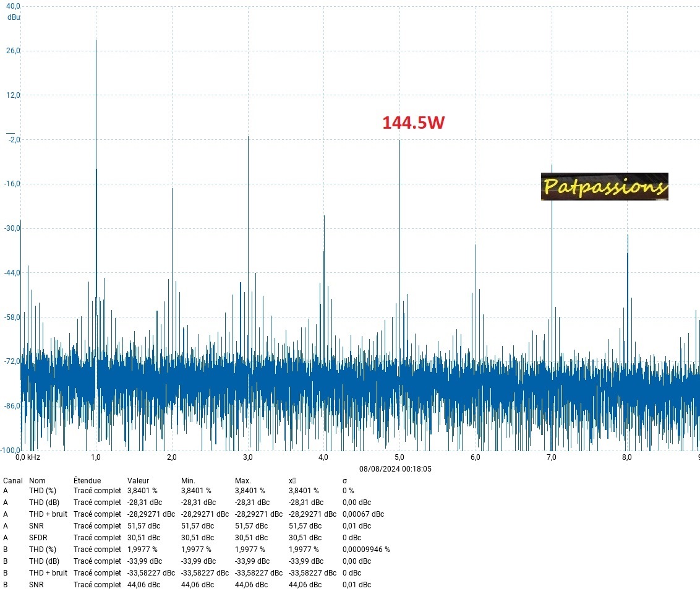Click the σ standard deviation column header

click(x=344, y=481)
